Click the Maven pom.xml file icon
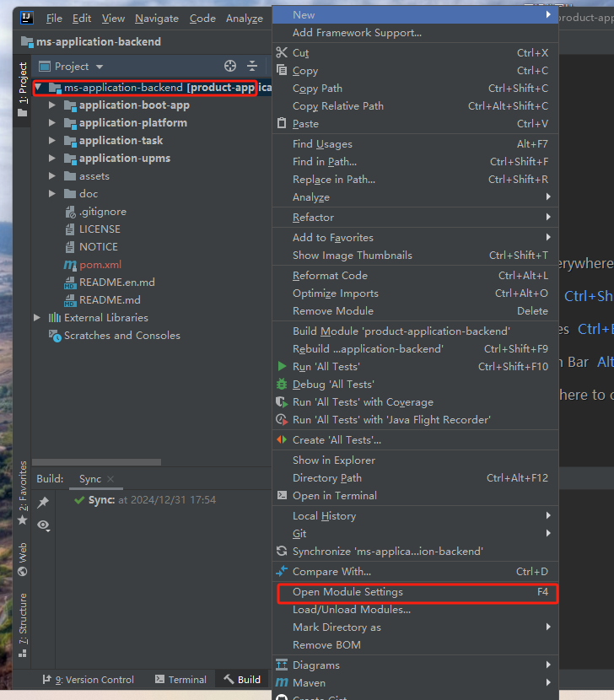Viewport: 614px width, 700px height. 70,265
